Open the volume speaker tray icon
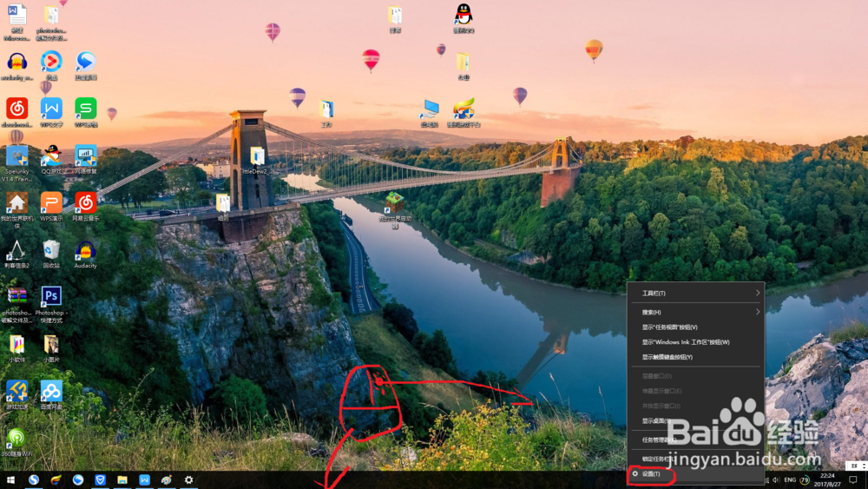Screen dimensions: 868x489 click(x=776, y=479)
